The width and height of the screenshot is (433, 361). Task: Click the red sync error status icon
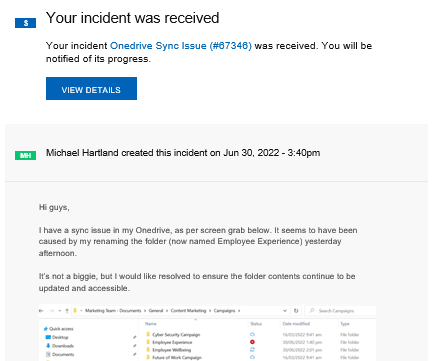[x=252, y=342]
